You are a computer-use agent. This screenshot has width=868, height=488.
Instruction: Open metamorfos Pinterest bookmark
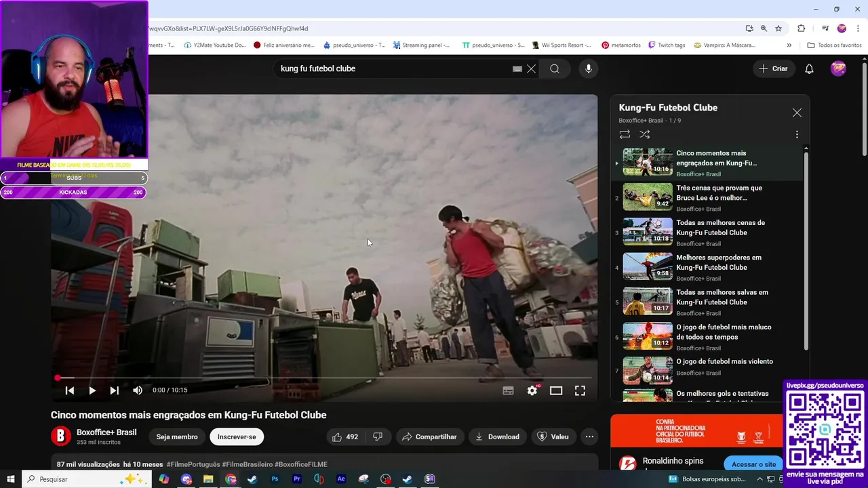pos(621,45)
